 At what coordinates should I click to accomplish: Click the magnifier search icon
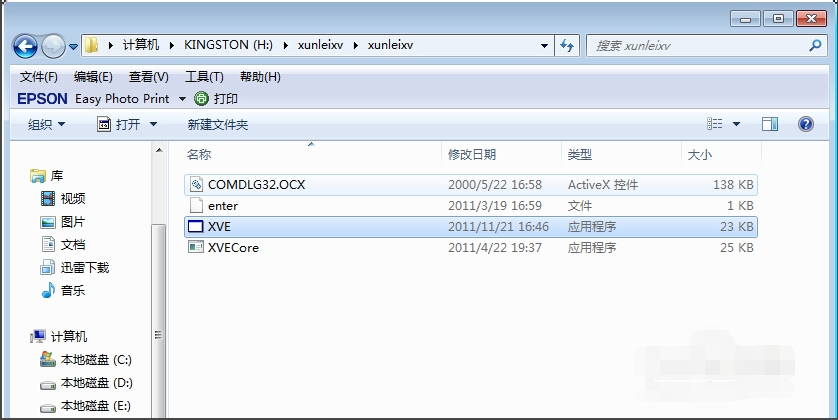[815, 45]
